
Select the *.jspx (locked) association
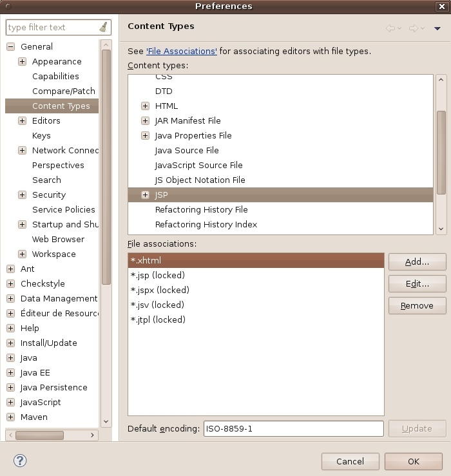tap(160, 290)
